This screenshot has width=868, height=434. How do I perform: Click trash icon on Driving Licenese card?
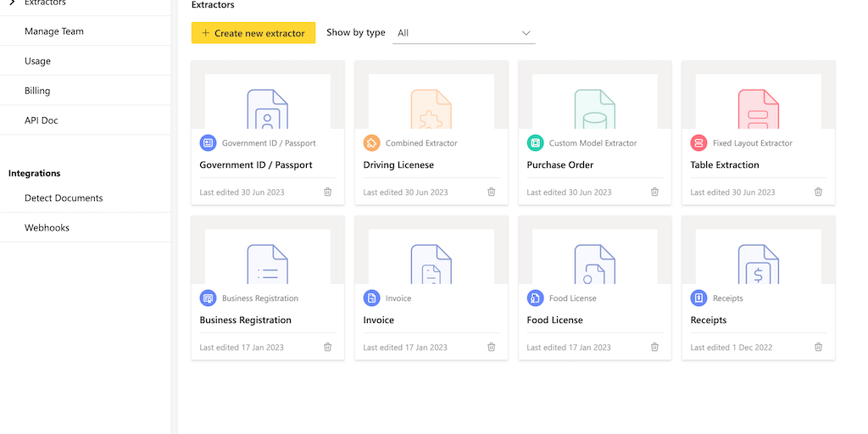tap(491, 192)
